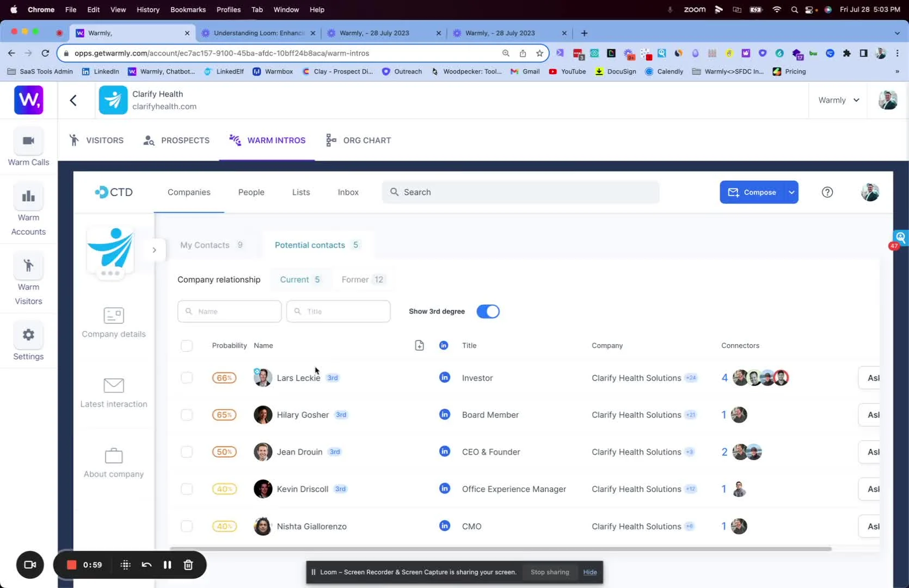
Task: Check the select-all checkbox in table header
Action: point(187,346)
